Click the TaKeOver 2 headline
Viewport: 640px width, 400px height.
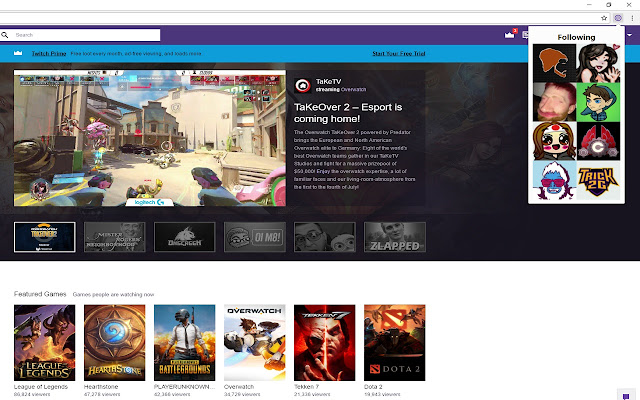(348, 113)
